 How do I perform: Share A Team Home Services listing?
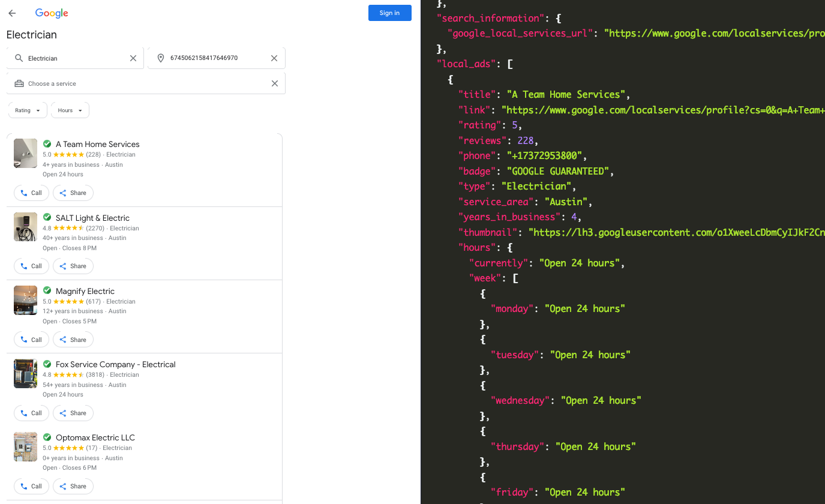point(73,193)
